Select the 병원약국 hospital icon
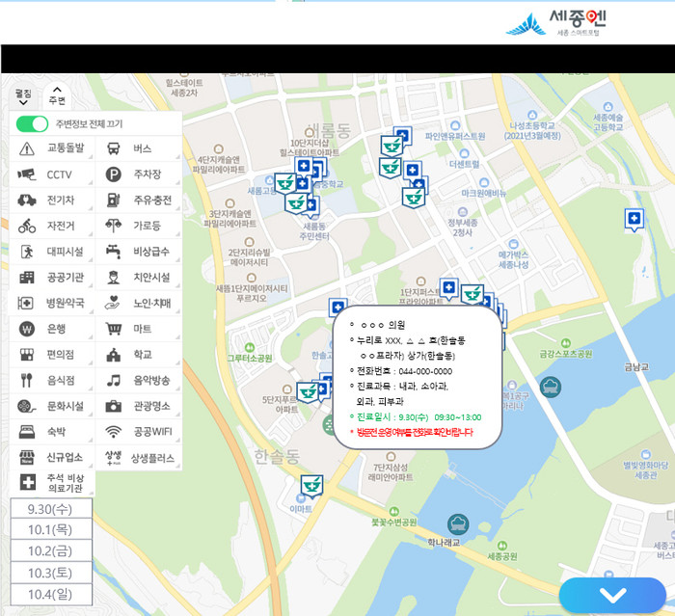 click(x=27, y=303)
